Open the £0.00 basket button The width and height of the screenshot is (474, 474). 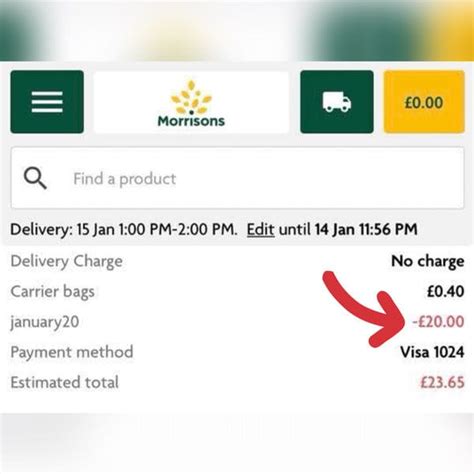pyautogui.click(x=424, y=102)
